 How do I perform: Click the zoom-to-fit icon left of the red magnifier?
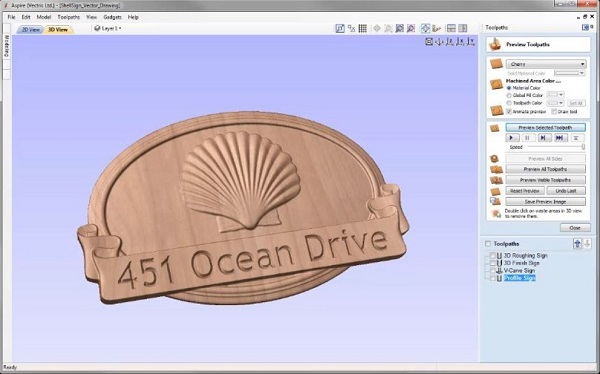click(x=399, y=28)
